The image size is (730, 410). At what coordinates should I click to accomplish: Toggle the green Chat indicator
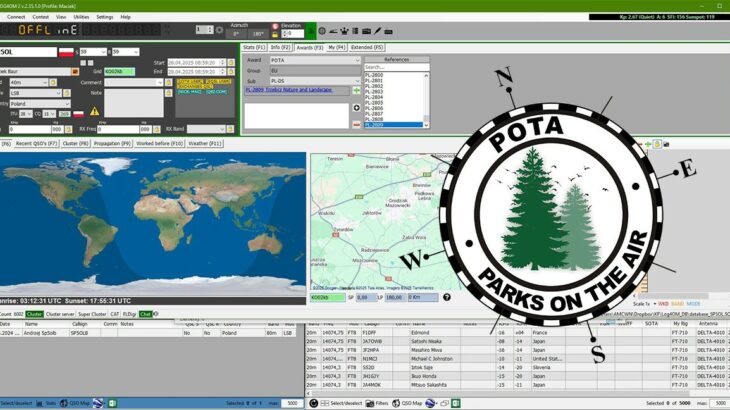pyautogui.click(x=145, y=314)
